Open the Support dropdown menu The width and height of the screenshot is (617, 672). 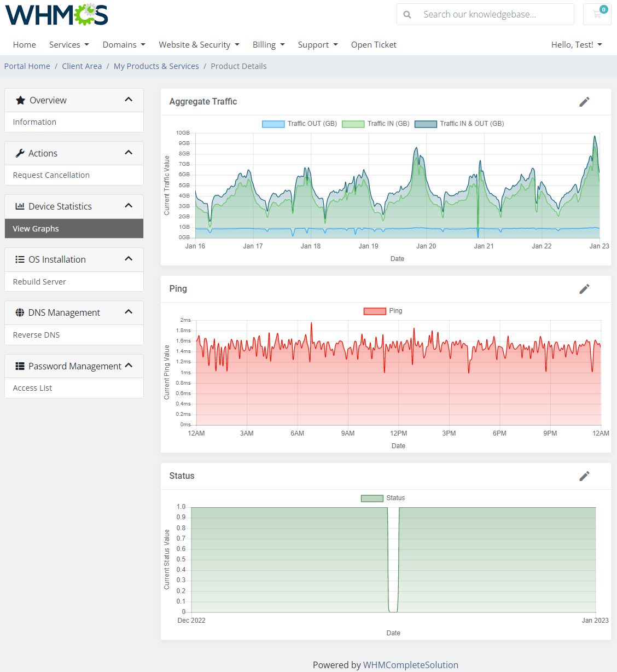(318, 45)
